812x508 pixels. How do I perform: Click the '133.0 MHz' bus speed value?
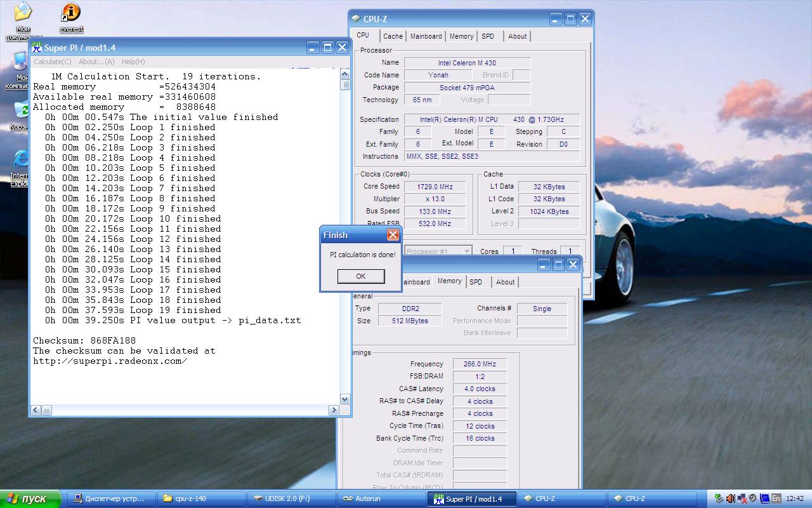(435, 211)
